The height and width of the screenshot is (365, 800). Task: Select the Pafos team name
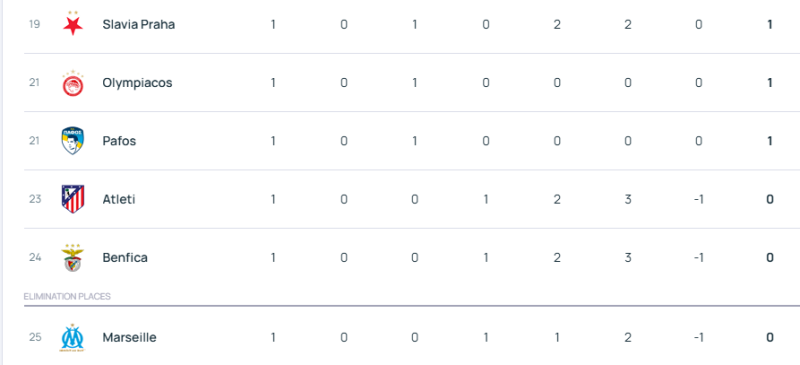119,141
